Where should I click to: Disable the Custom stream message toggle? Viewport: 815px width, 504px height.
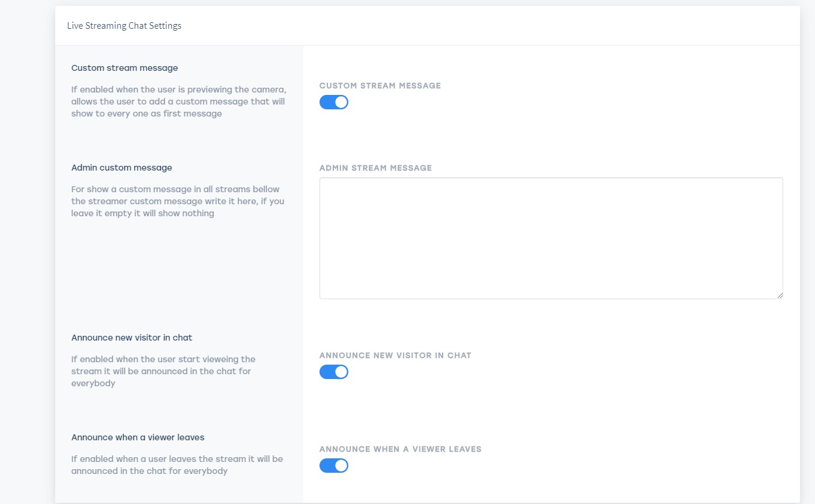334,102
